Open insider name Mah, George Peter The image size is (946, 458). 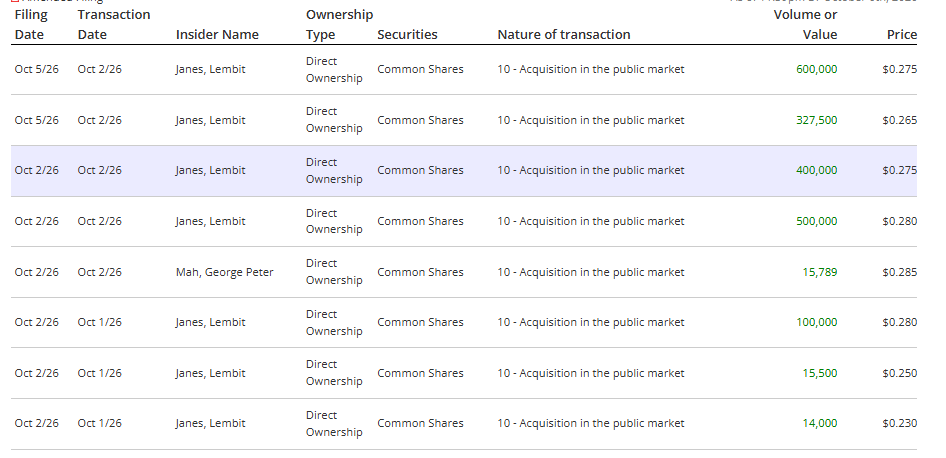click(224, 272)
